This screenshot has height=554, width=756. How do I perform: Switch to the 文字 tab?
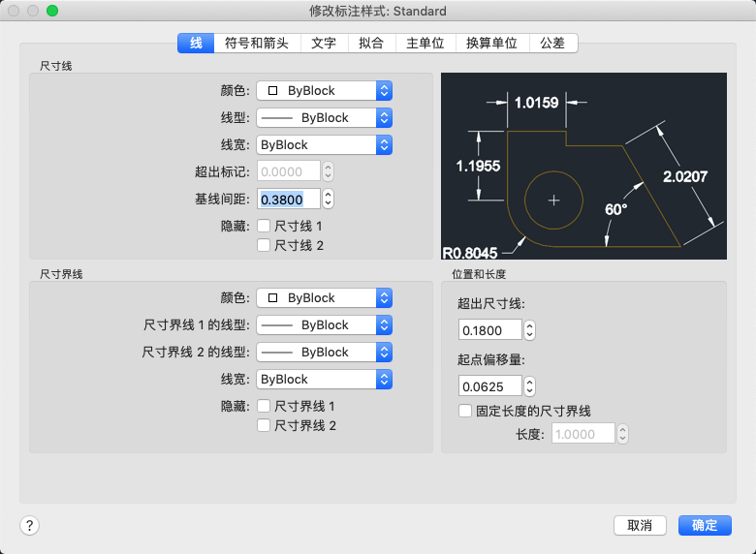click(x=324, y=44)
